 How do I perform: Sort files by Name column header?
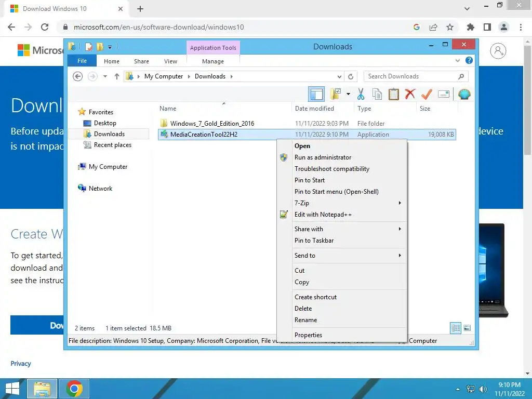click(168, 108)
